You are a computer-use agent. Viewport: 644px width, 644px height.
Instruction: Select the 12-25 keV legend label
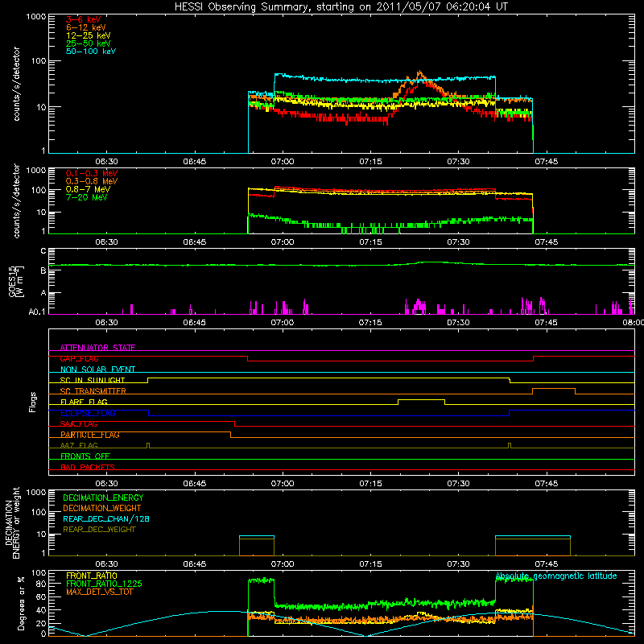click(88, 35)
